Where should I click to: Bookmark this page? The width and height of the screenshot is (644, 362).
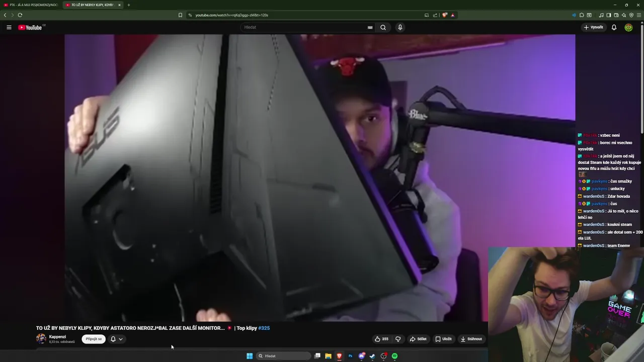(x=180, y=15)
